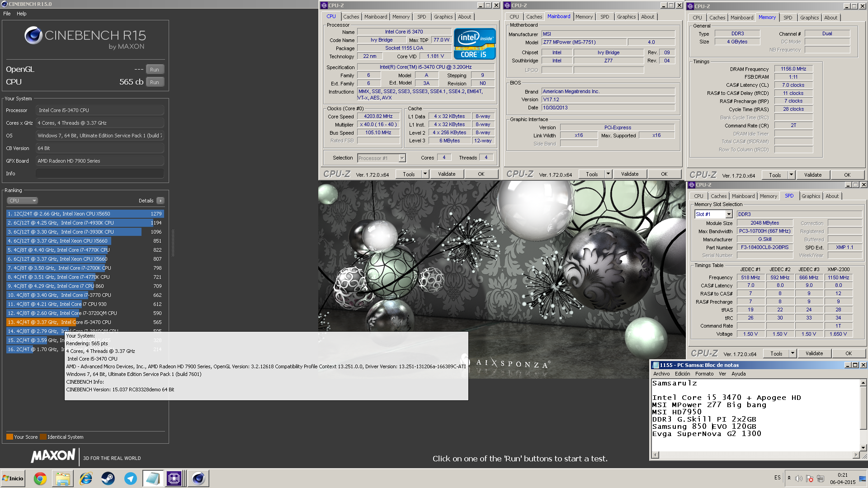This screenshot has height=488, width=868.
Task: Click the Details arrow in Ranking panel
Action: pos(160,201)
